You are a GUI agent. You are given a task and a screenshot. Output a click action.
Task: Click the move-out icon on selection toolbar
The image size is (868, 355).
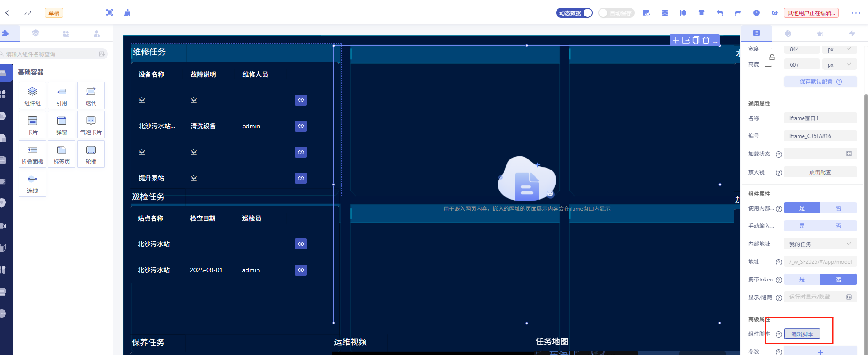[x=686, y=40]
